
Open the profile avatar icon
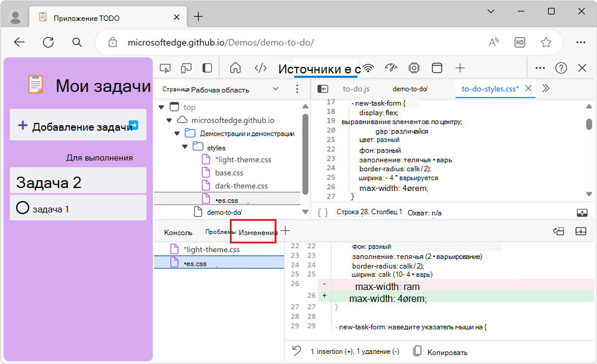[x=16, y=17]
